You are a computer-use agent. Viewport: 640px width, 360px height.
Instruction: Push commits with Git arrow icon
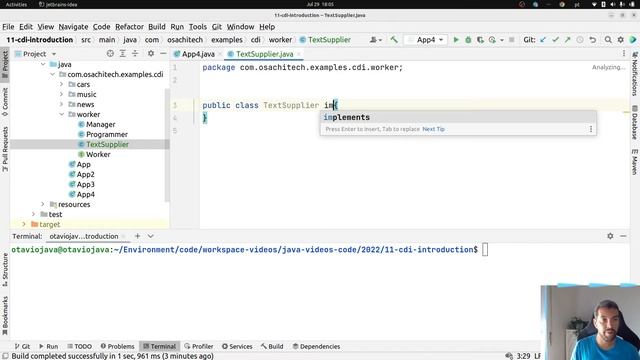point(567,40)
